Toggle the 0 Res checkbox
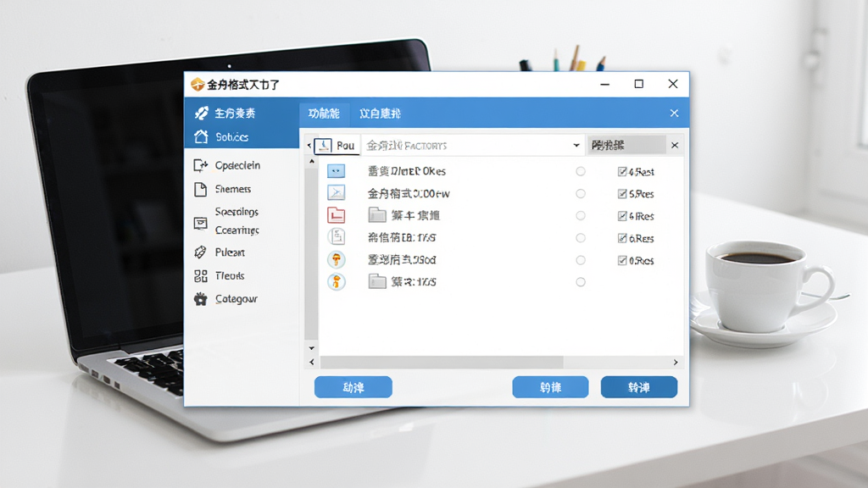 [x=622, y=260]
